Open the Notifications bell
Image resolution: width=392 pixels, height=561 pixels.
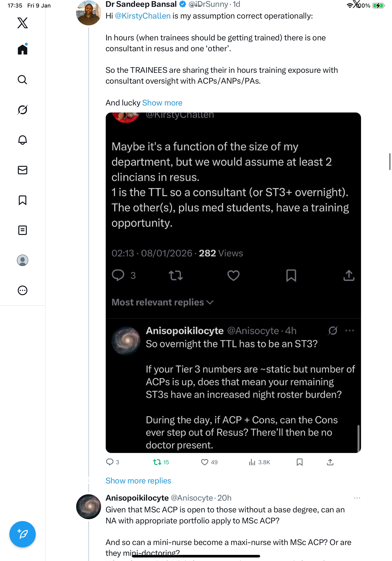coord(23,140)
